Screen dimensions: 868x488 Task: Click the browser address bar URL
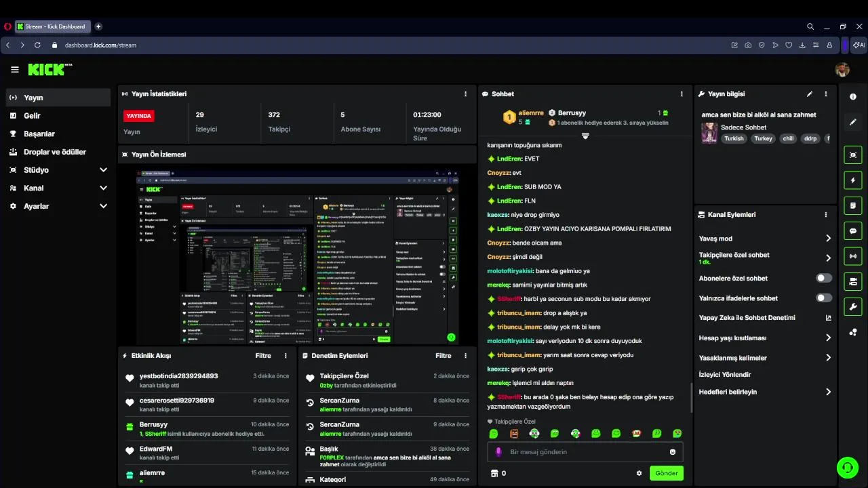100,45
